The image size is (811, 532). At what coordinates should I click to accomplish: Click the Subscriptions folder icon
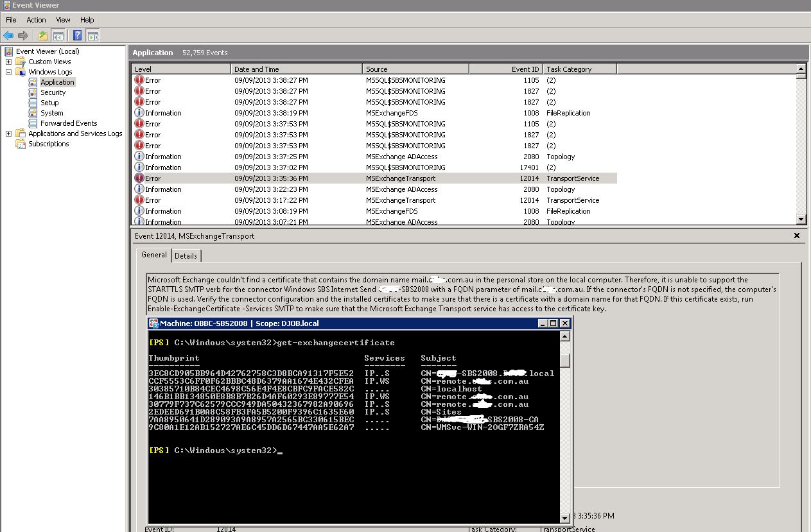[21, 144]
